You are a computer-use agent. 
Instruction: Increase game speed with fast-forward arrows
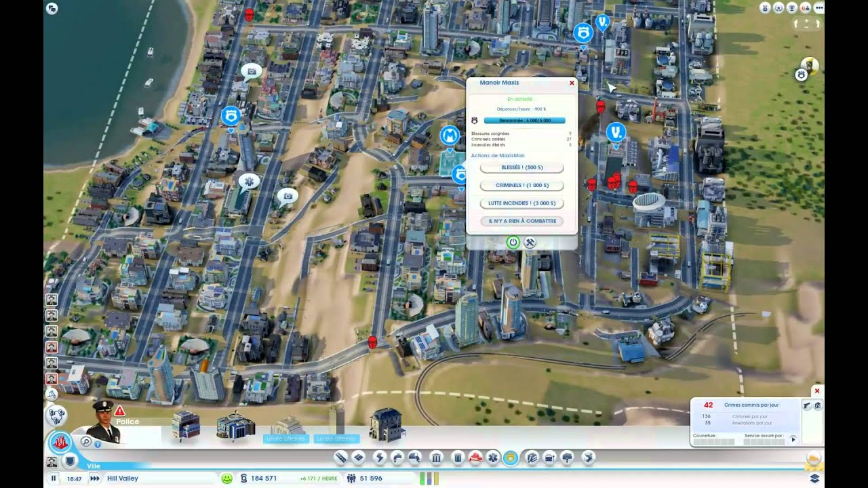pos(95,479)
